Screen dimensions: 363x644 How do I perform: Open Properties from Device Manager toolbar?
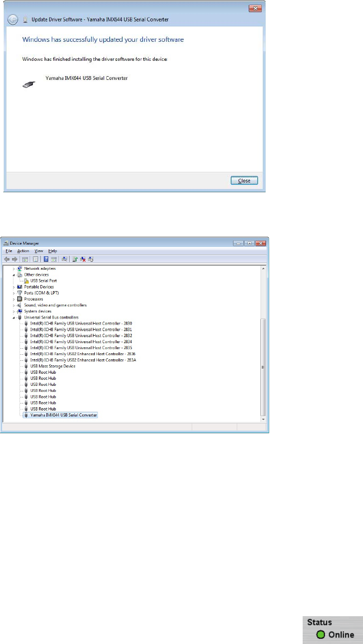(x=36, y=259)
